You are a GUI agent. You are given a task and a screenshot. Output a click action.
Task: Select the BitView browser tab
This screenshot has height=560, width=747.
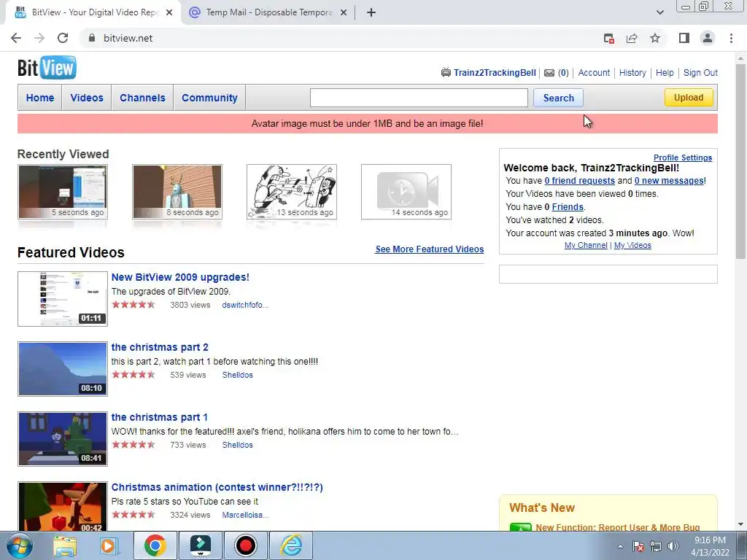click(x=93, y=12)
